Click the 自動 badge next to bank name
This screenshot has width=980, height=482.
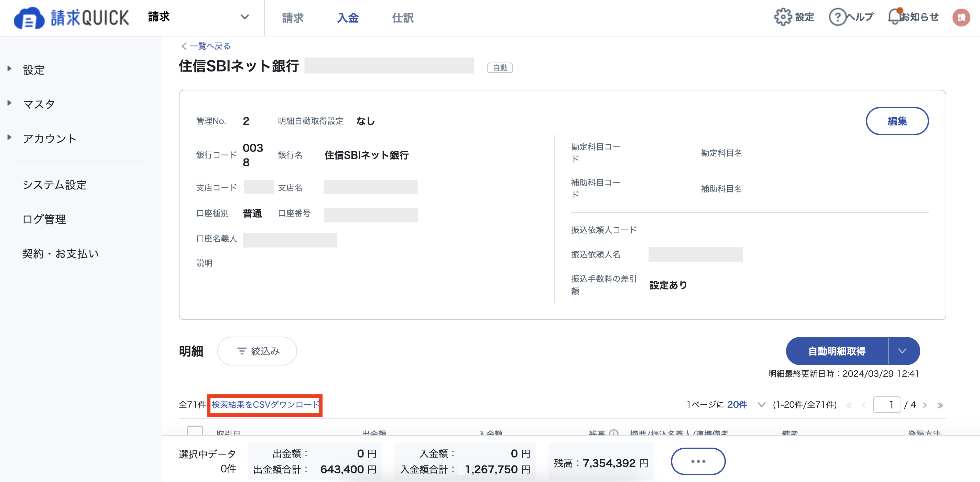point(500,67)
